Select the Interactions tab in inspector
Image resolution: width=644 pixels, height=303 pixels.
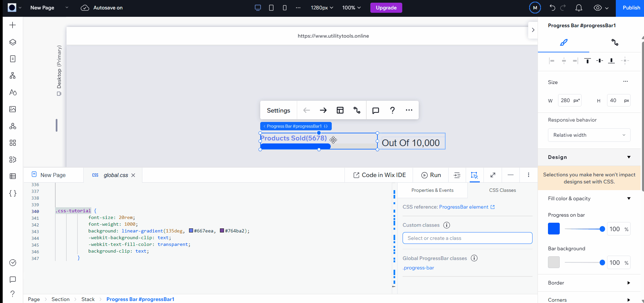614,42
